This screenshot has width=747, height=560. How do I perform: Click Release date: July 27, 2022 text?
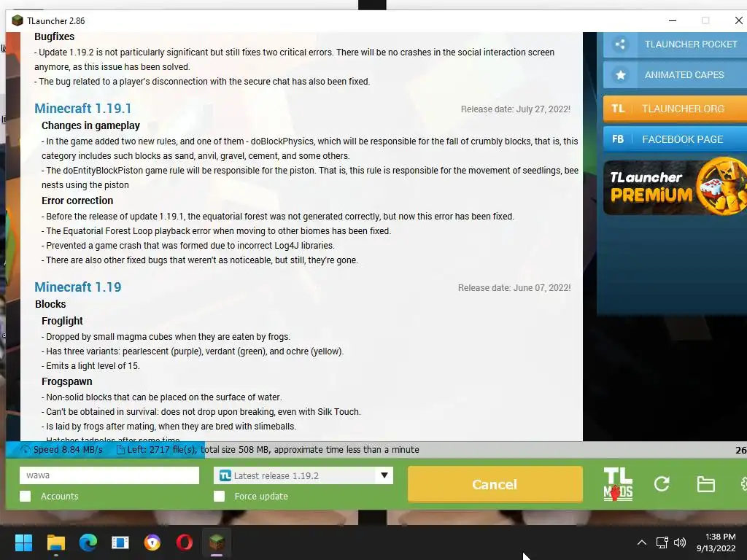tap(516, 109)
